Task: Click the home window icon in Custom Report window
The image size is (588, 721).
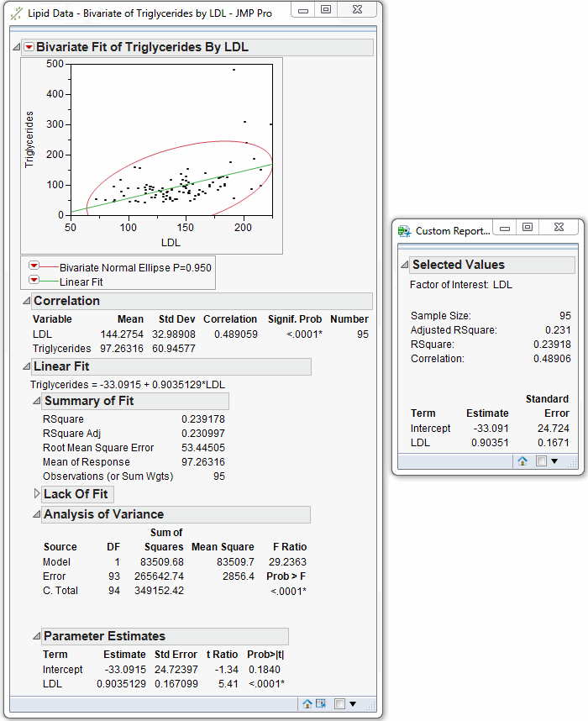Action: 522,460
